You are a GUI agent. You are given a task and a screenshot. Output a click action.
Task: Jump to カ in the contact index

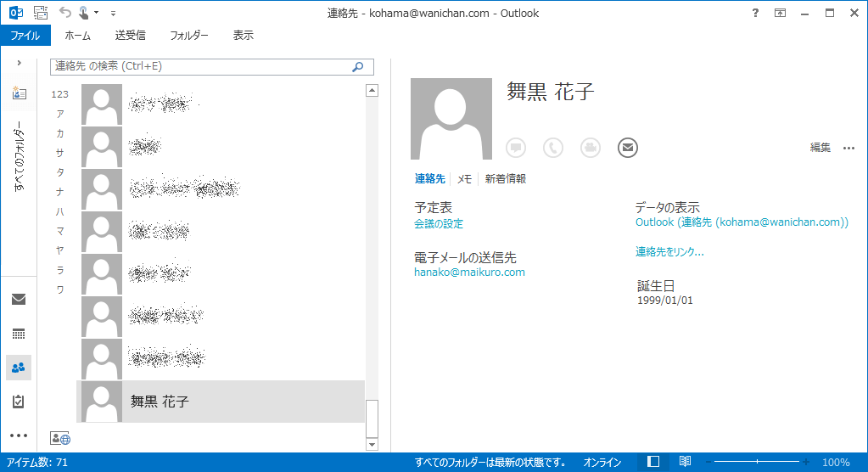coord(59,133)
